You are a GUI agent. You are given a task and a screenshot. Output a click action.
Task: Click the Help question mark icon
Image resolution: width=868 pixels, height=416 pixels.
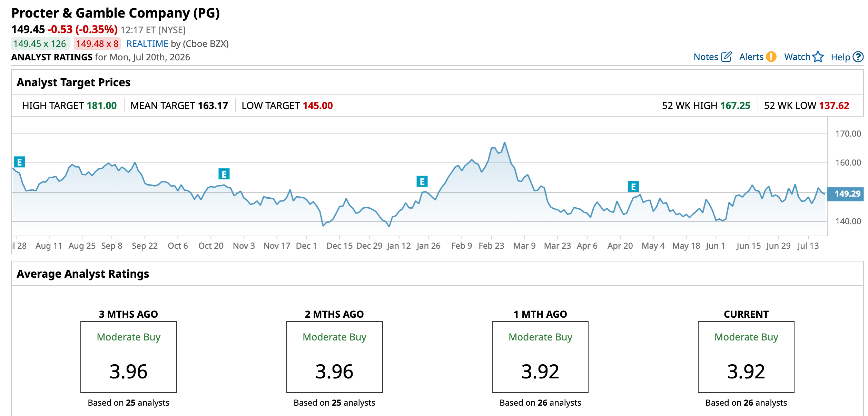tap(858, 57)
